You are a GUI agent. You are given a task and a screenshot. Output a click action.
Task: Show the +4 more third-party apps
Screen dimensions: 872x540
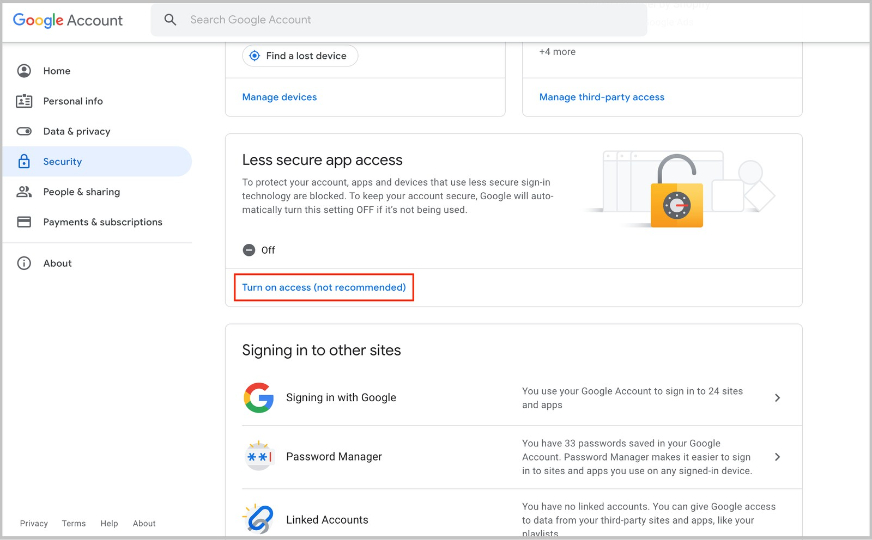tap(557, 52)
